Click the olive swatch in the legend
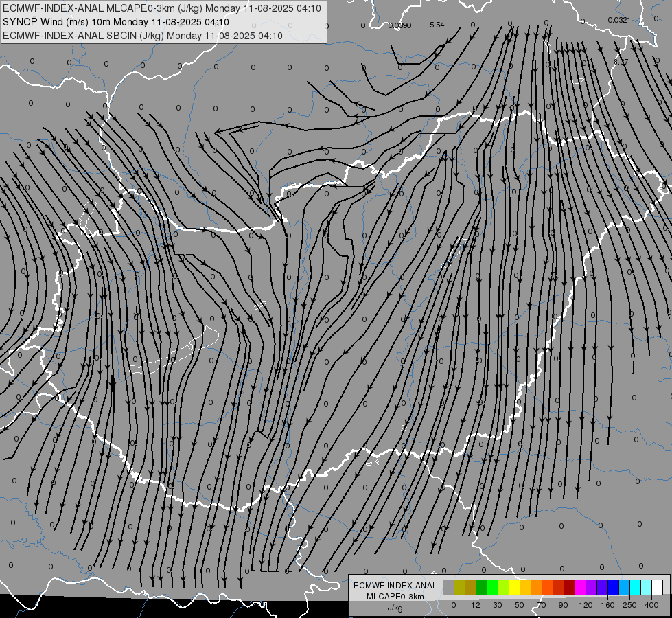 [459, 587]
